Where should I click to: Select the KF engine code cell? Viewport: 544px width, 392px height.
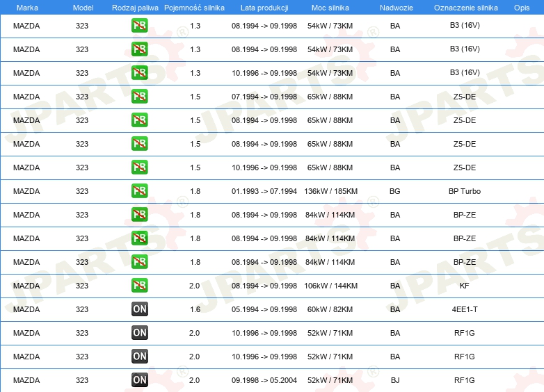point(464,286)
